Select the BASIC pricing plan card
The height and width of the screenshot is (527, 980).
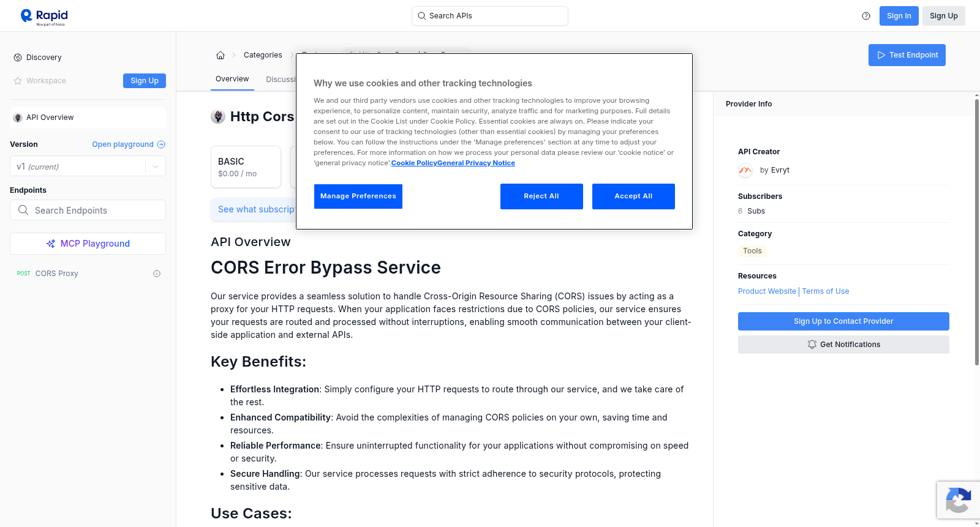[246, 166]
